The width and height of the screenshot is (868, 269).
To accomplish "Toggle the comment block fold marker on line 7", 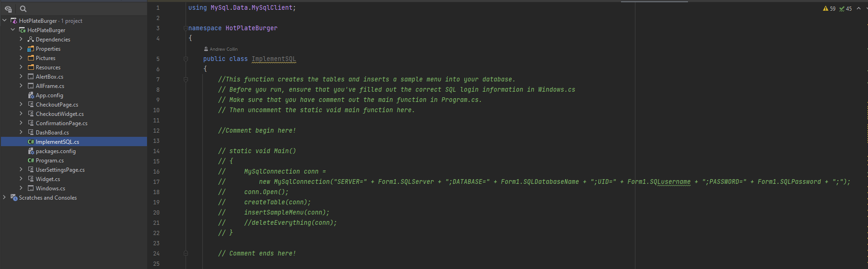I will pyautogui.click(x=186, y=80).
